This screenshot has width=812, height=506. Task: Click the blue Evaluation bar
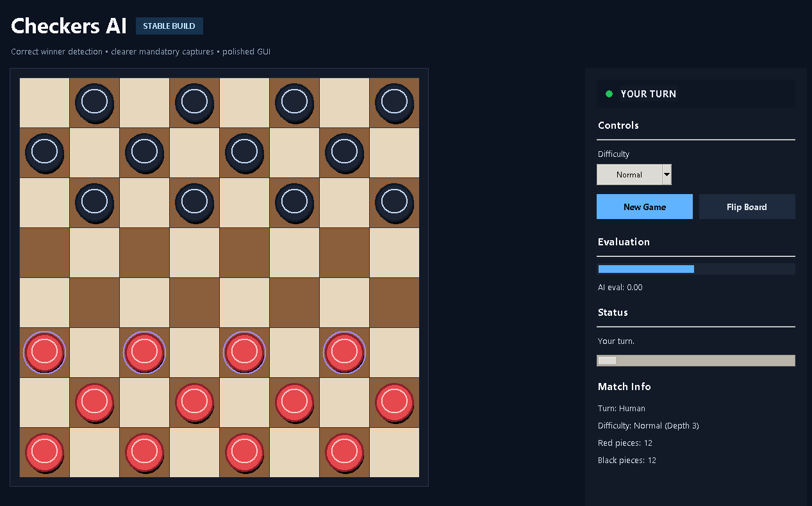pyautogui.click(x=646, y=269)
